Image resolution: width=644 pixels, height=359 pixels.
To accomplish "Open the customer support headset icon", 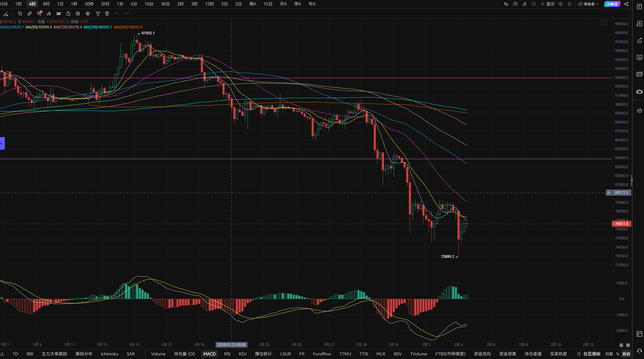I will [639, 351].
